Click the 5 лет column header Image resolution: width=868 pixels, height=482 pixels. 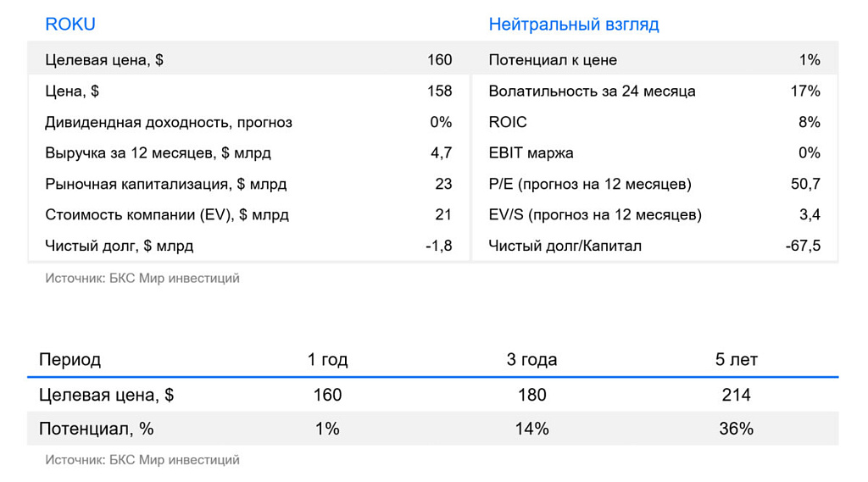coord(737,360)
